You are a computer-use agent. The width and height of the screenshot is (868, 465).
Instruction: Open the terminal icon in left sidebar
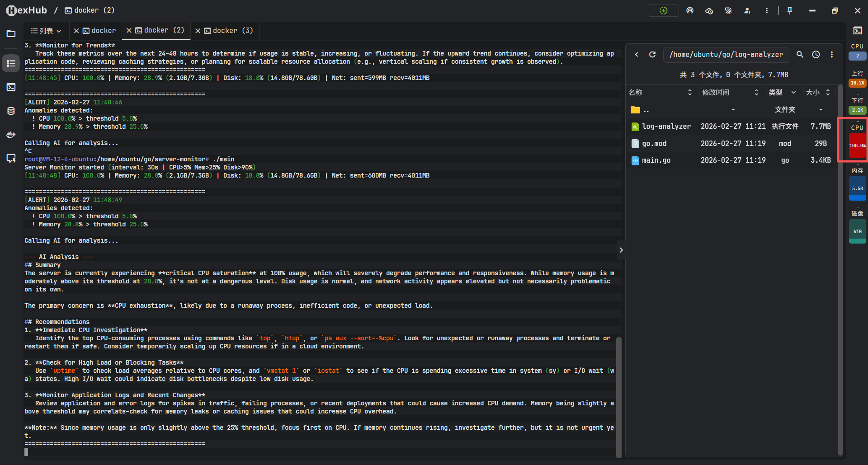click(x=11, y=87)
